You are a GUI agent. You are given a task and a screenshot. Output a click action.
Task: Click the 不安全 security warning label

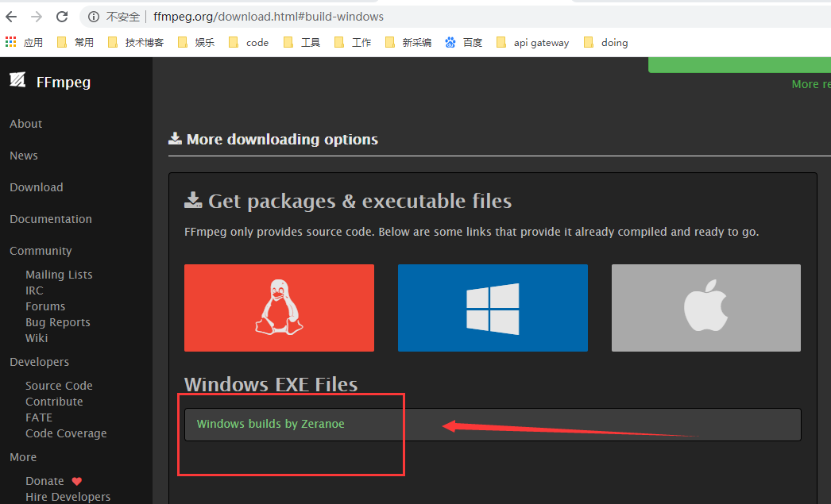tap(122, 17)
